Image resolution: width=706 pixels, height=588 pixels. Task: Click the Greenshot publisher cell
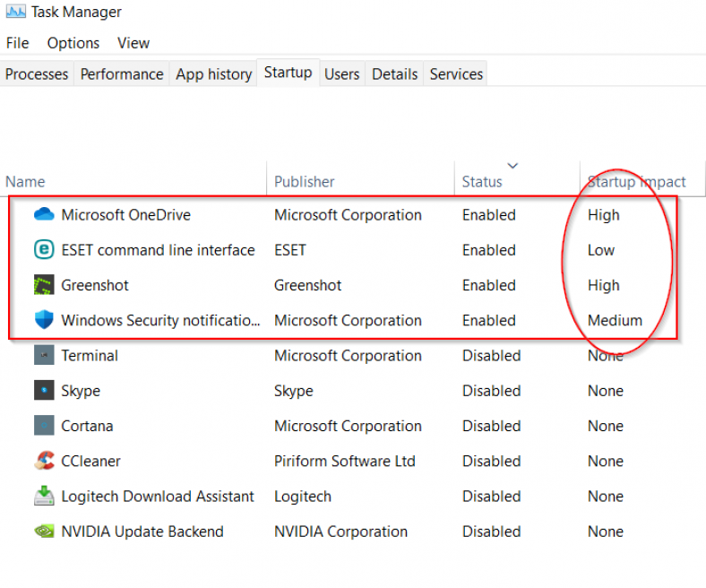pyautogui.click(x=308, y=285)
